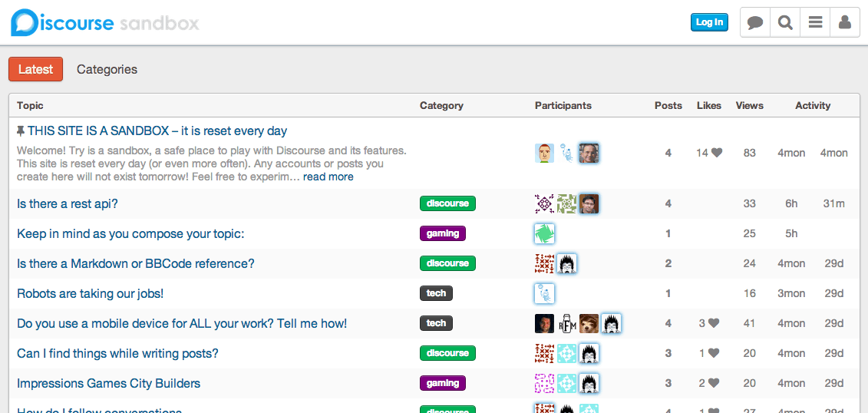The width and height of the screenshot is (868, 413).
Task: Select the purple gaming badge on 'Keep in mind'
Action: 443,233
